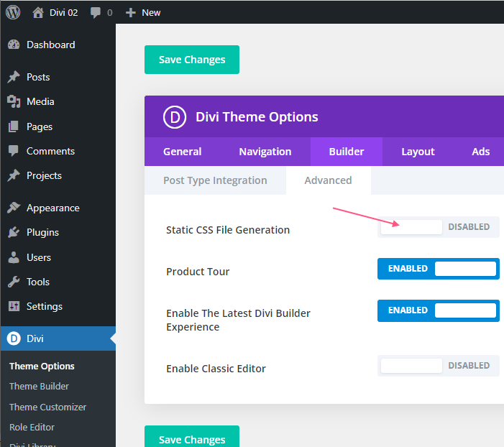This screenshot has height=447, width=504.
Task: Click the Divi logo in Theme Options header
Action: [x=175, y=117]
